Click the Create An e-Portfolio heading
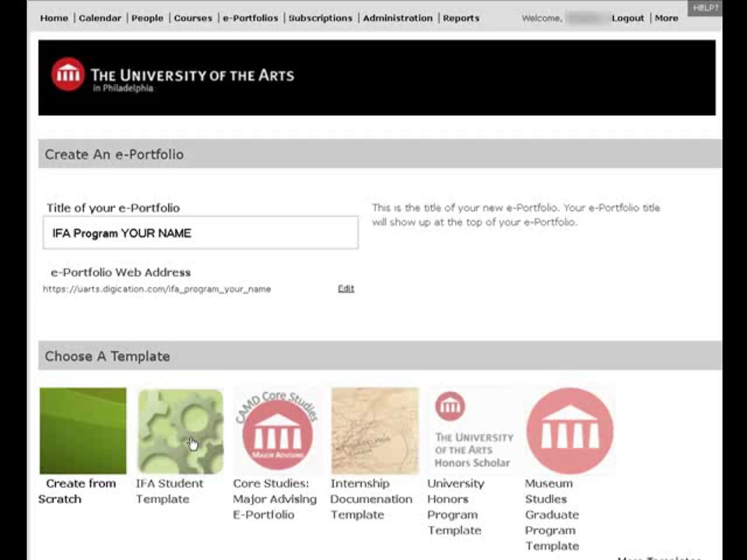The width and height of the screenshot is (747, 560). pyautogui.click(x=114, y=155)
